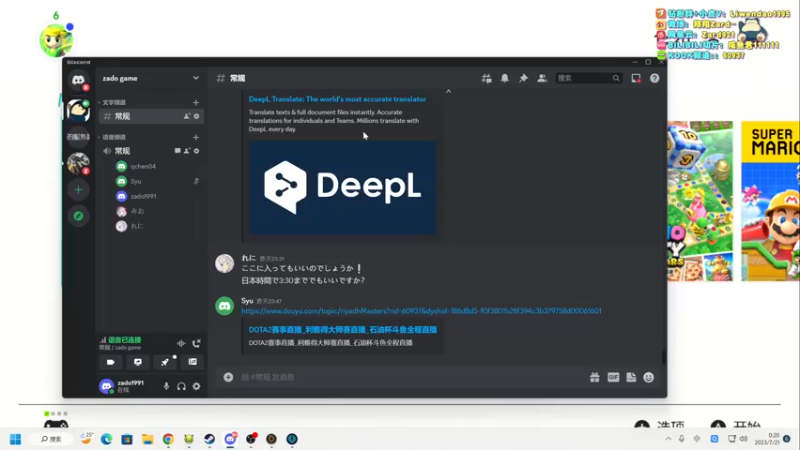Show hidden system tray icons chevron

pyautogui.click(x=668, y=439)
